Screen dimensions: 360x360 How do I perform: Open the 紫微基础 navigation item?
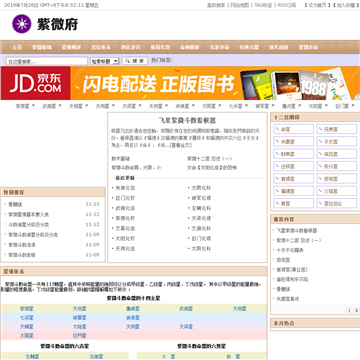point(42,47)
